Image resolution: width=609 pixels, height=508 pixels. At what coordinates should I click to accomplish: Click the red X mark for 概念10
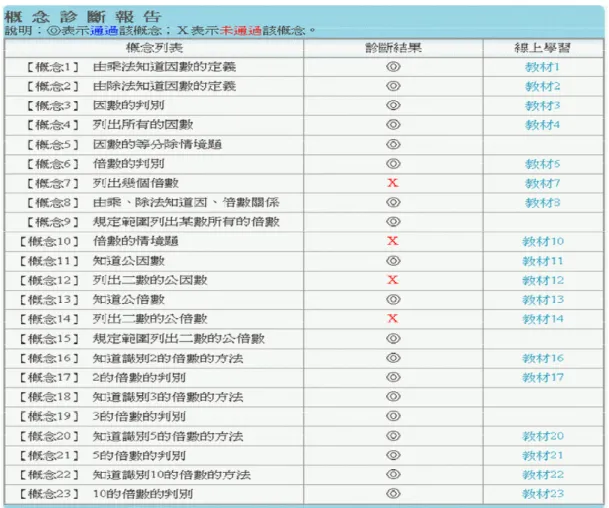(x=393, y=241)
